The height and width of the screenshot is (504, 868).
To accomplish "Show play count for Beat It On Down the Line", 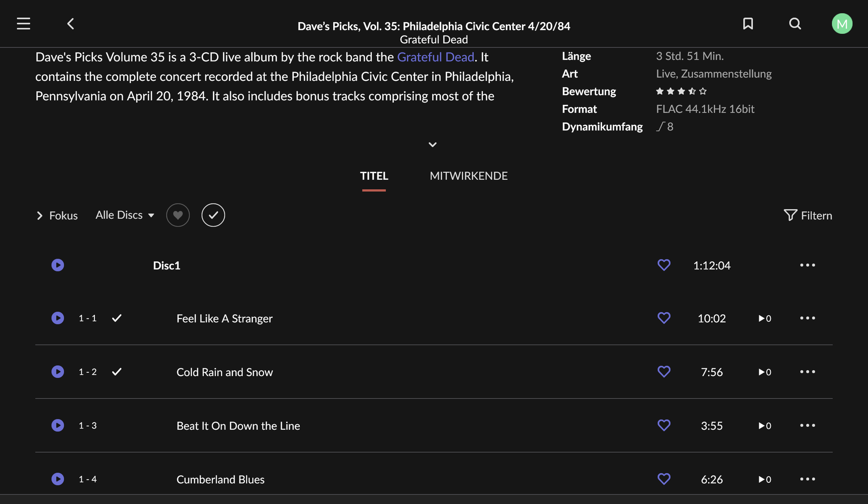I will click(765, 426).
